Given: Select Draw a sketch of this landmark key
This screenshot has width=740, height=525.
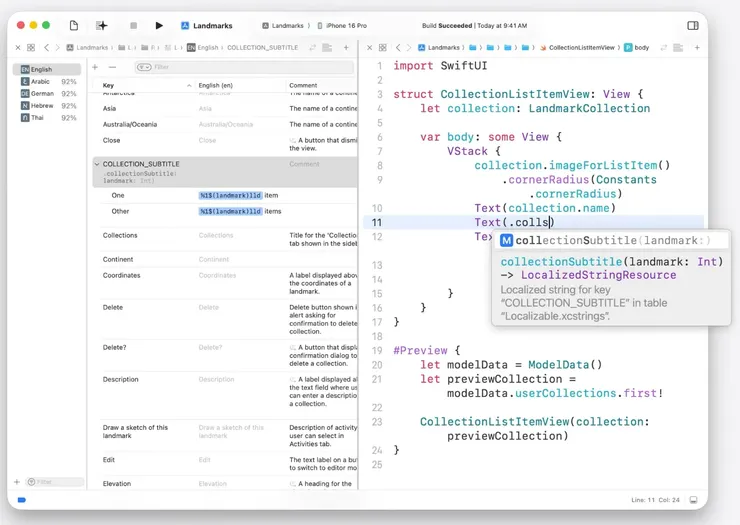Looking at the screenshot, I should point(225,435).
